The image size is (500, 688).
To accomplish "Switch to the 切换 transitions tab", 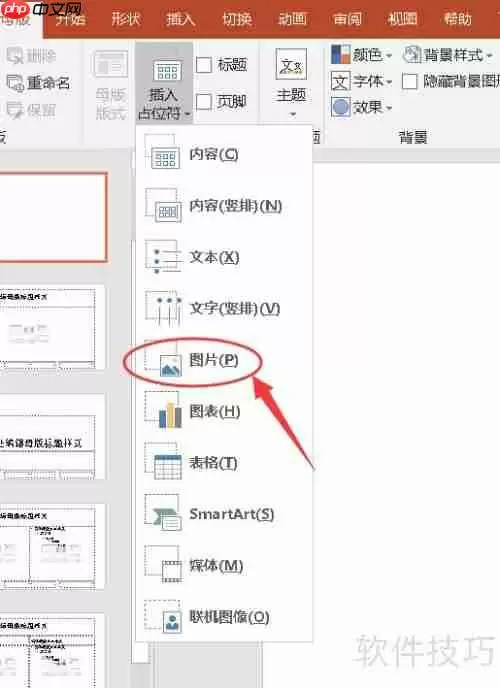I will [x=237, y=18].
